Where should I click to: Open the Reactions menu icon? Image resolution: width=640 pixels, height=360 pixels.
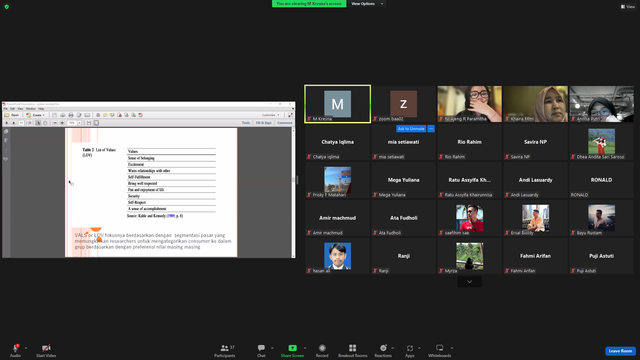point(383,348)
